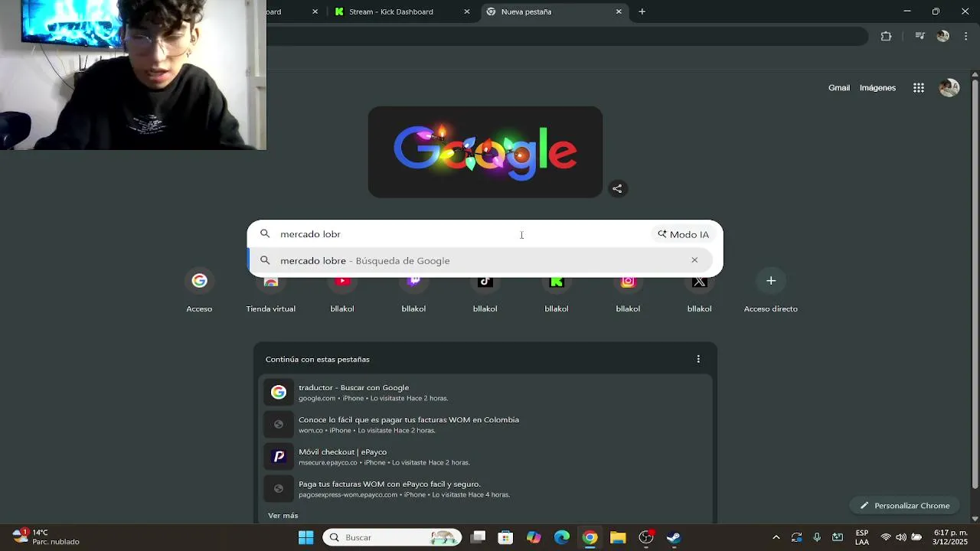Close the Nueva pestaña tab
Viewport: 980px width, 551px height.
click(619, 11)
